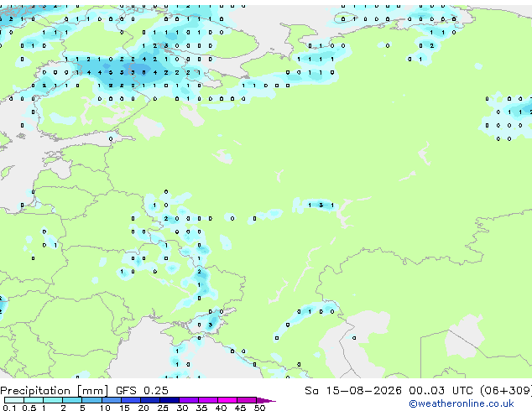Click the legend scale label '0.5'
The width and height of the screenshot is (532, 411).
[29, 408]
